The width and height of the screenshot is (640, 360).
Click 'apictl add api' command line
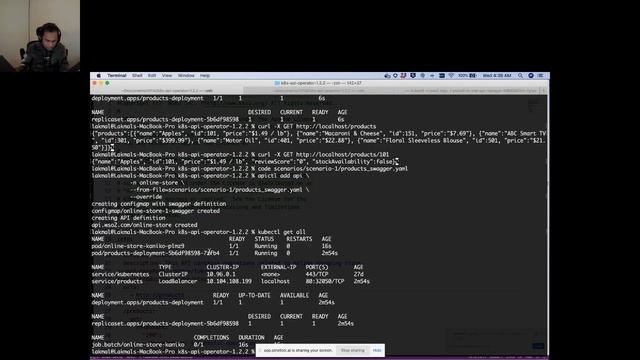283,176
